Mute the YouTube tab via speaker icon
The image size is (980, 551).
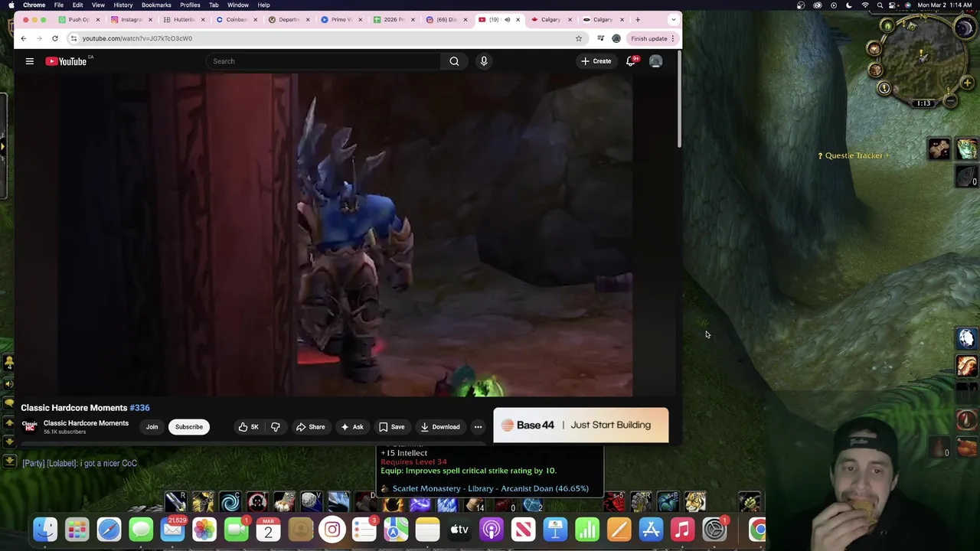pos(507,20)
